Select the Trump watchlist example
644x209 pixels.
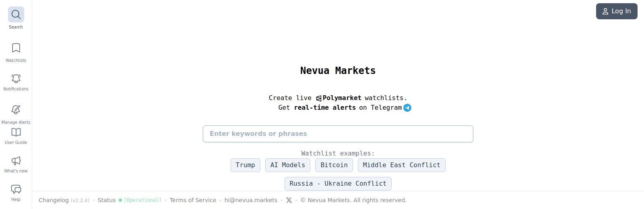pyautogui.click(x=245, y=165)
